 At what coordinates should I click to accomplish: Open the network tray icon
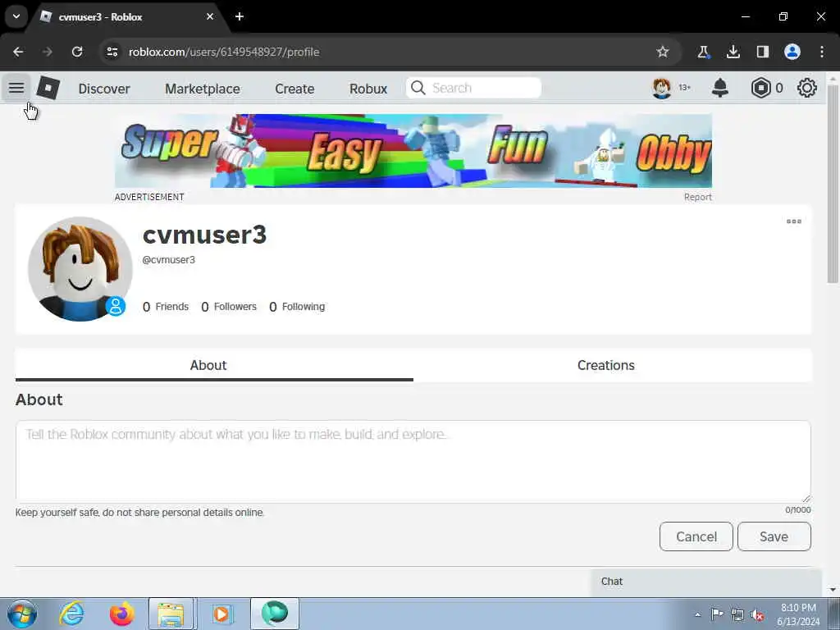tap(737, 614)
